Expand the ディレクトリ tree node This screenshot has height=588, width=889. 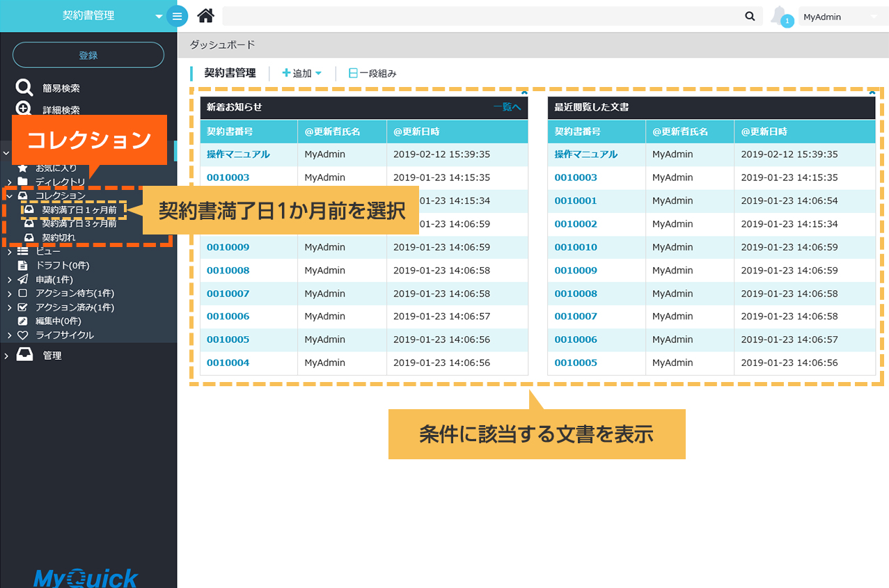[9, 182]
